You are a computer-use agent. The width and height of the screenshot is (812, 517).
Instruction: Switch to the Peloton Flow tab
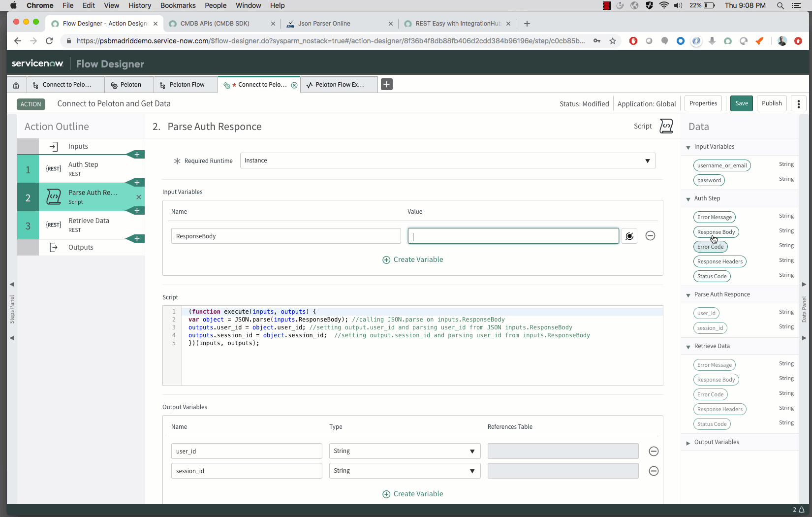186,85
